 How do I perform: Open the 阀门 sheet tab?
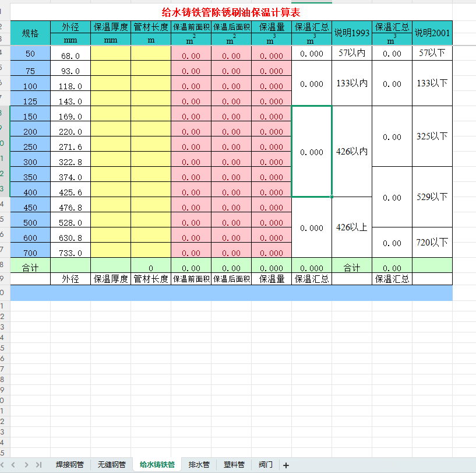point(265,465)
